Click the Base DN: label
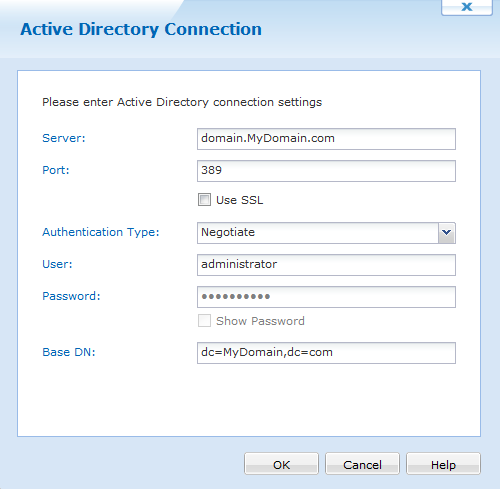 [x=69, y=352]
